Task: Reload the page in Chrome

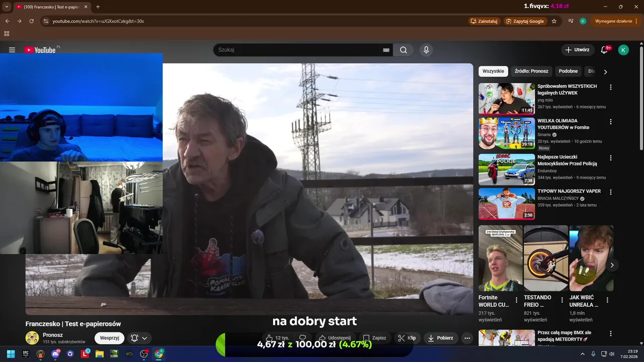Action: click(31, 21)
